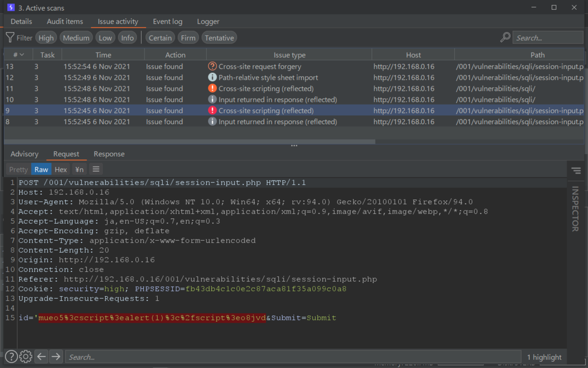The image size is (588, 368).
Task: Select the Request tab
Action: [x=66, y=154]
